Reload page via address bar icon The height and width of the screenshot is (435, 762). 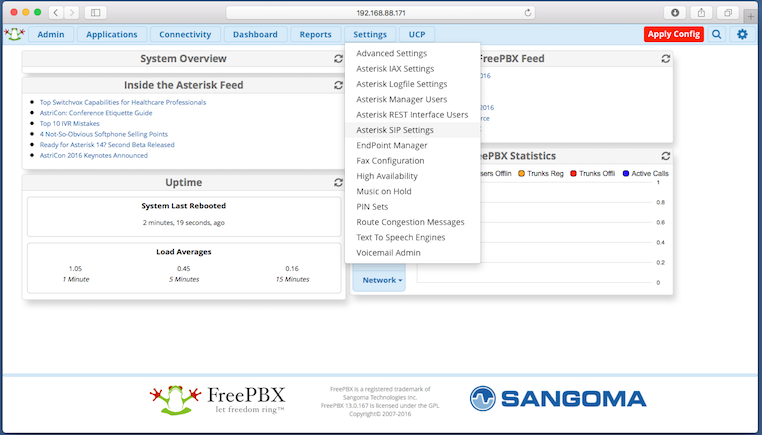[x=527, y=13]
